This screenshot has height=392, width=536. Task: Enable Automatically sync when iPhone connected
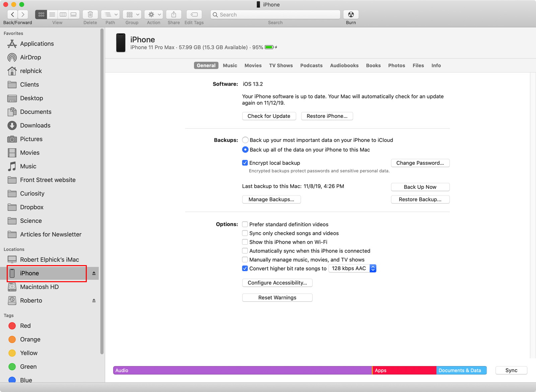pos(245,251)
